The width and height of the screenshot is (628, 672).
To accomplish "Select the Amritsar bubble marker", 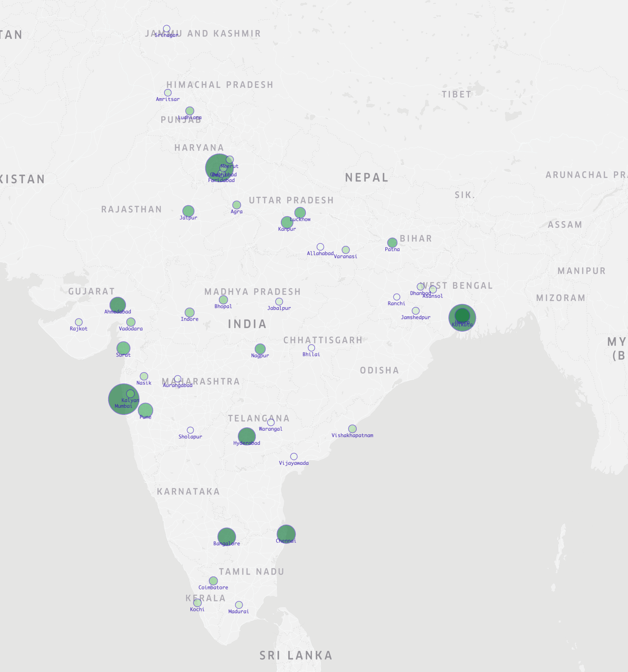I will point(168,93).
